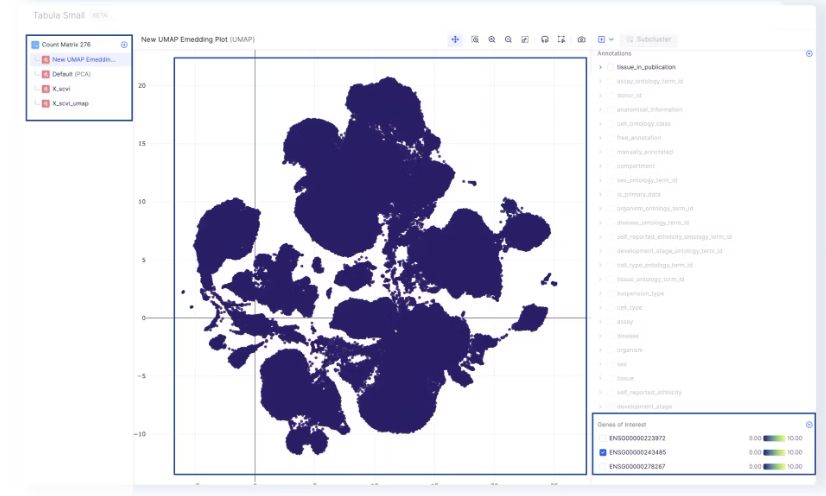Click the New UMAP Emedding Plot title
Screen dimensions: 826x496
(x=198, y=39)
